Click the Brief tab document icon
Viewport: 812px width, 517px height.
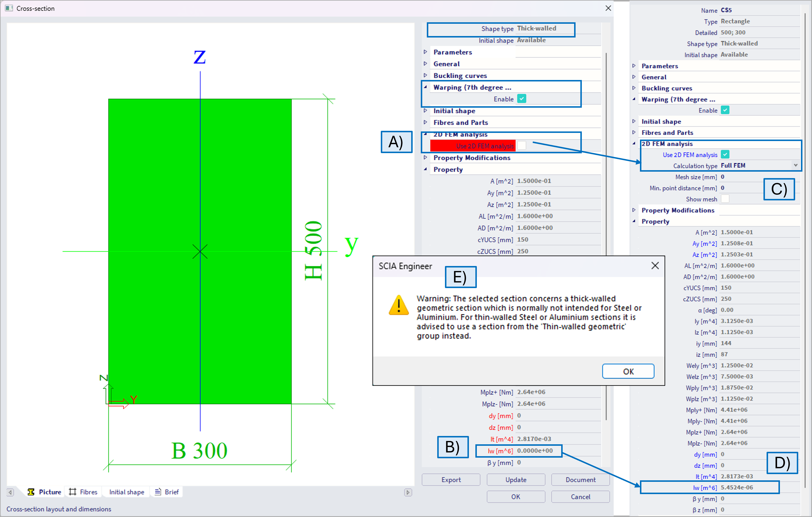tap(158, 492)
